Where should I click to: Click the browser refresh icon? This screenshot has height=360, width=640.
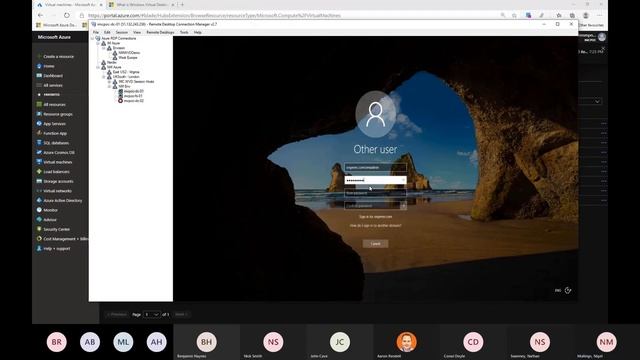point(67,15)
